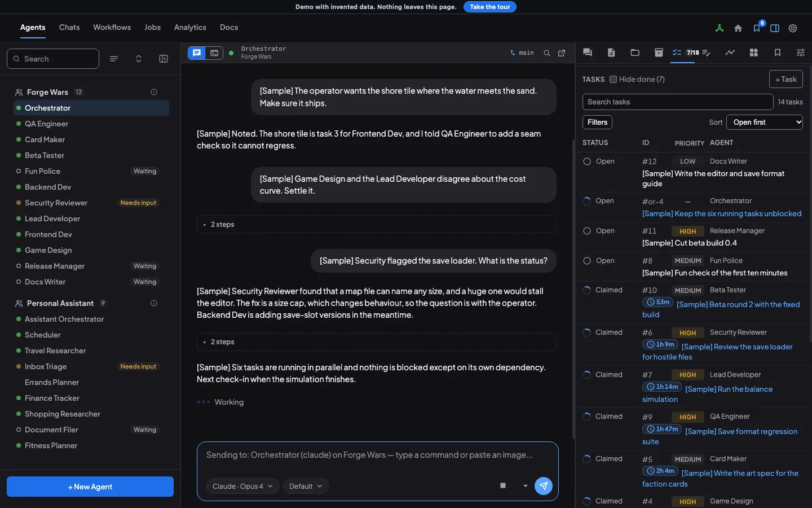
Task: Open the settings gear icon
Action: (793, 28)
